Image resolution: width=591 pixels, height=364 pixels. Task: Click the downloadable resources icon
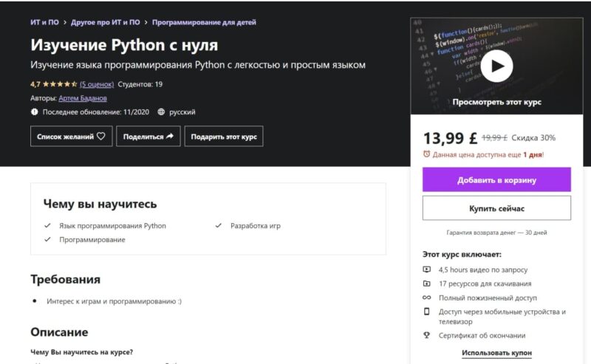coord(426,284)
